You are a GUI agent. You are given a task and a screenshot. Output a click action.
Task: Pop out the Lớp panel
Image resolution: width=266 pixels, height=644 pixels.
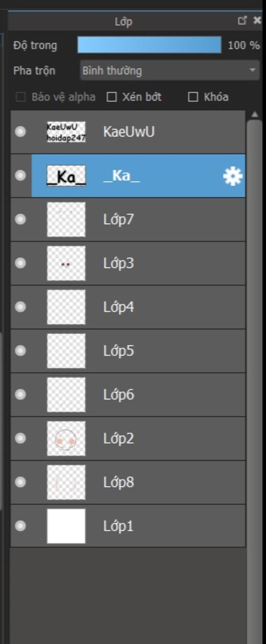pos(242,21)
